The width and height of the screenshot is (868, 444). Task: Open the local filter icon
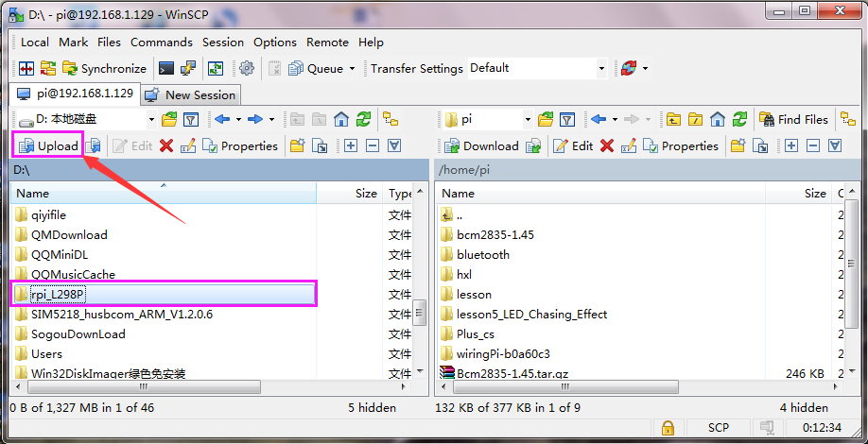click(191, 119)
